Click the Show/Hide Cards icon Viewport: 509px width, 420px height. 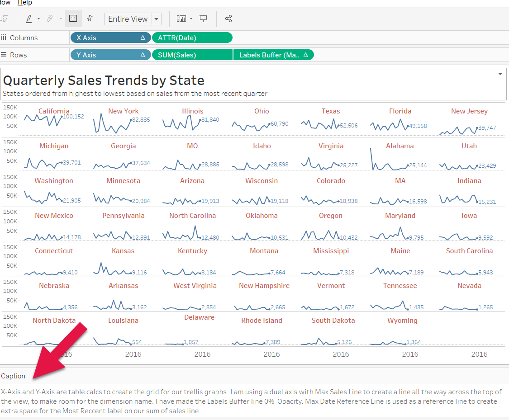[x=181, y=19]
